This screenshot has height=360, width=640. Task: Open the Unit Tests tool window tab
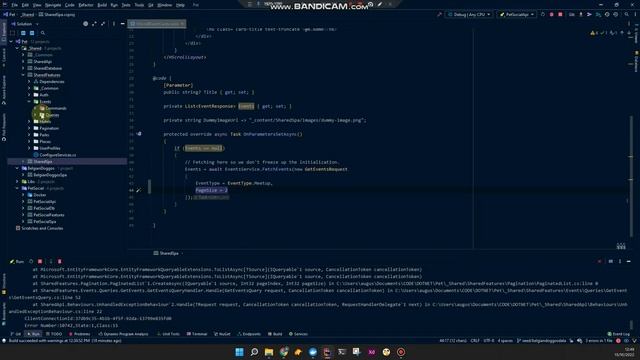pyautogui.click(x=168, y=334)
